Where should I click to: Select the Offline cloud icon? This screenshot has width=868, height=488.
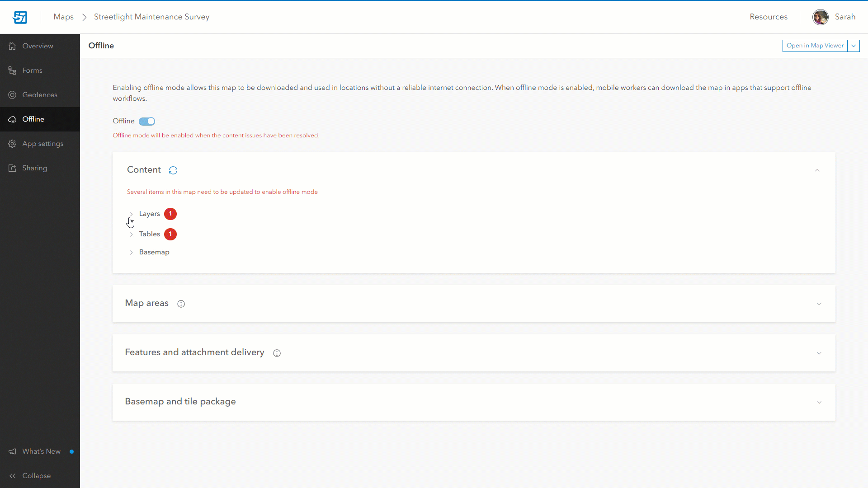[12, 119]
